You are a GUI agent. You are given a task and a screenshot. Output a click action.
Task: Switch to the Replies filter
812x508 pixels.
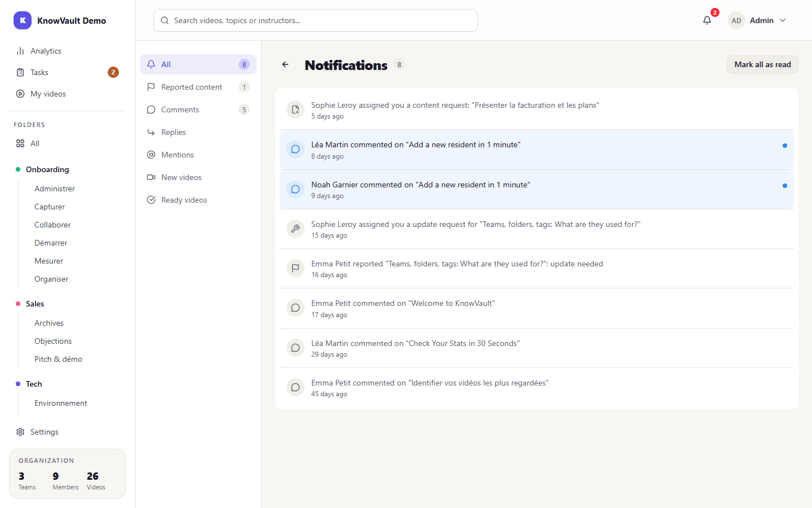[x=198, y=132]
